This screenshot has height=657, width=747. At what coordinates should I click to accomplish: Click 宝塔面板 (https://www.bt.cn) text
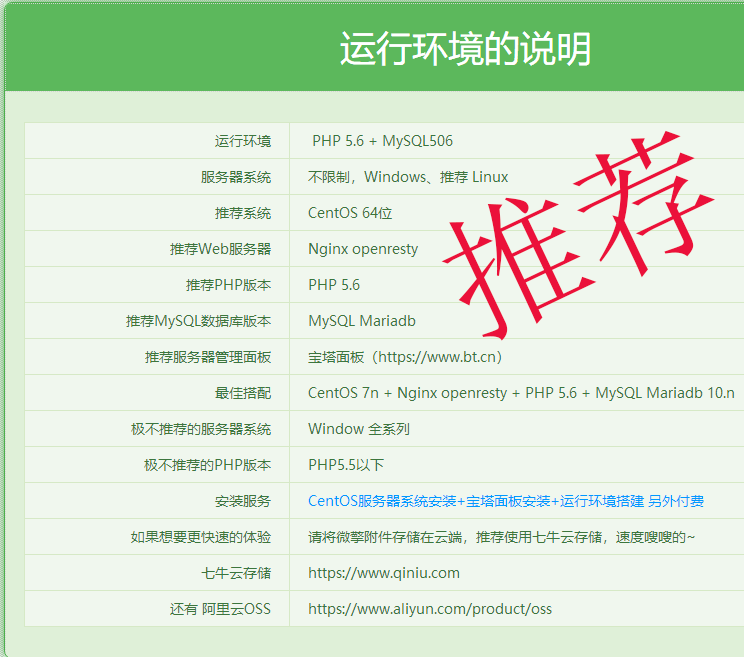click(x=405, y=357)
